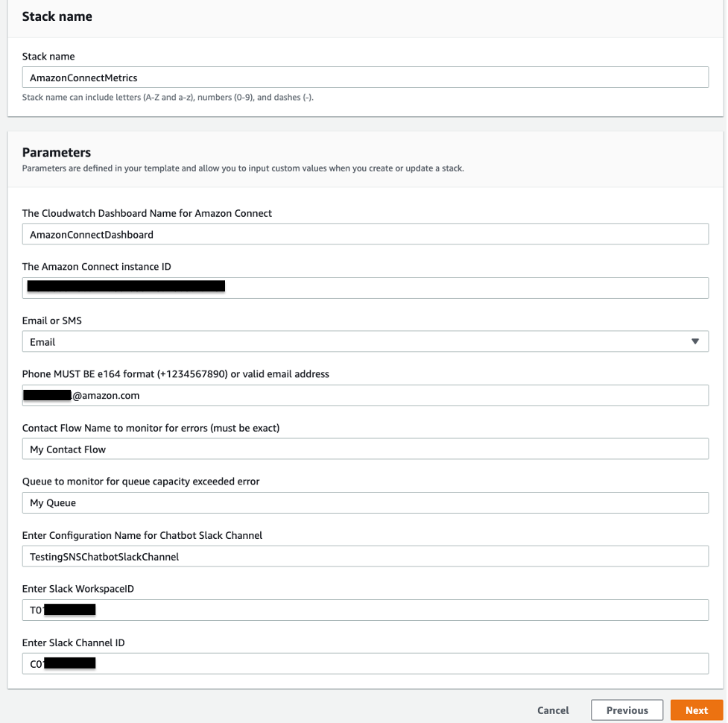Click 'Queue to monitor for queue capacity' label
The image size is (728, 723).
[141, 481]
